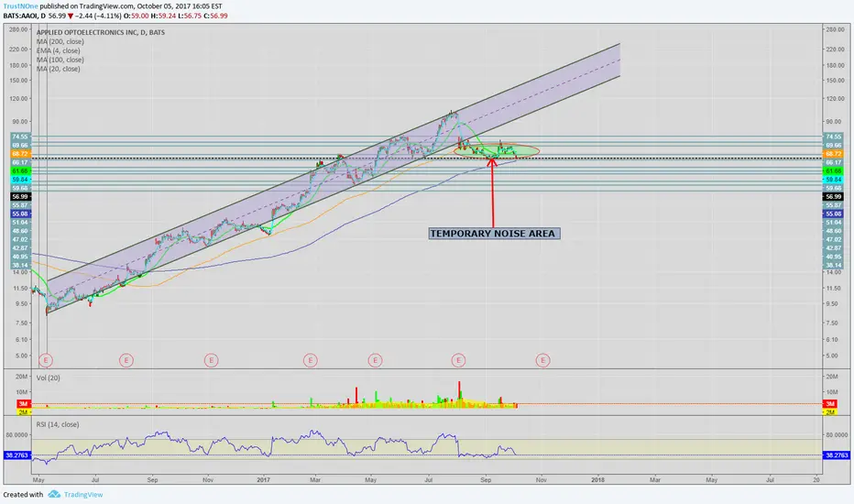Click the APPLIED OPTOELECTRONICS INC, D, BATS title

coord(100,32)
